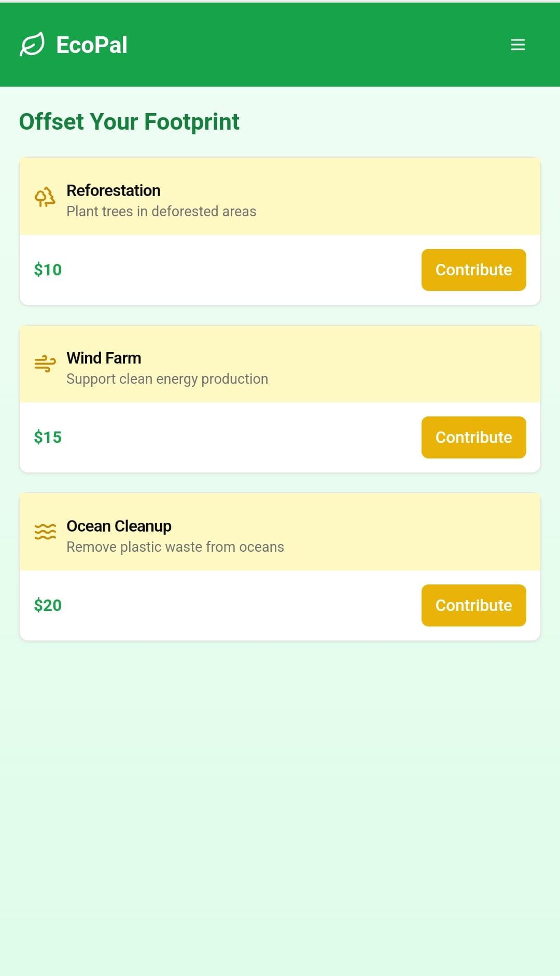Contribute to the Reforestation project
This screenshot has height=976, width=560.
[x=473, y=270]
